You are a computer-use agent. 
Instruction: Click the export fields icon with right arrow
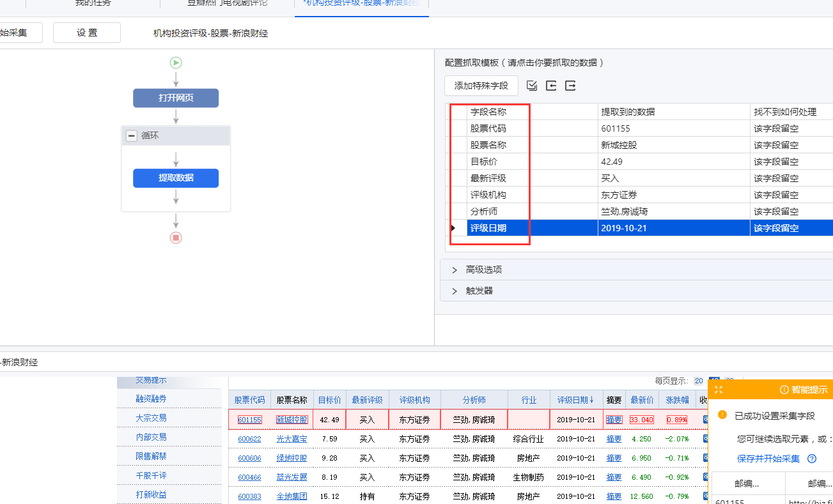[x=570, y=86]
